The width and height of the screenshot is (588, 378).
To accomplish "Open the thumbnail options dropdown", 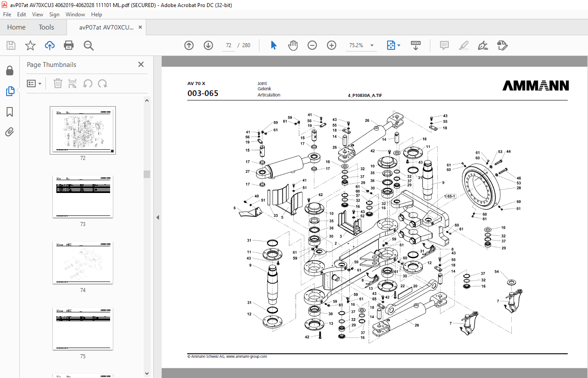I will point(34,83).
